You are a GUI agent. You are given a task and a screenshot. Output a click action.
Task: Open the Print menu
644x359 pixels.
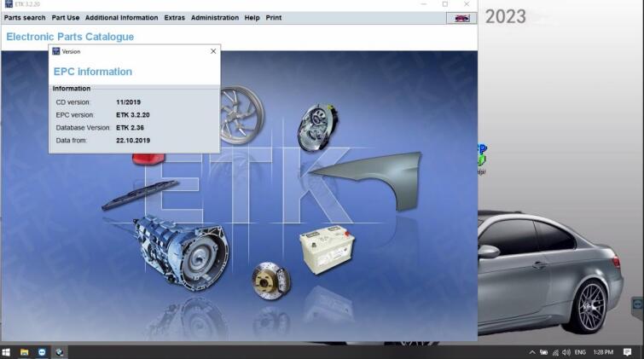[274, 18]
